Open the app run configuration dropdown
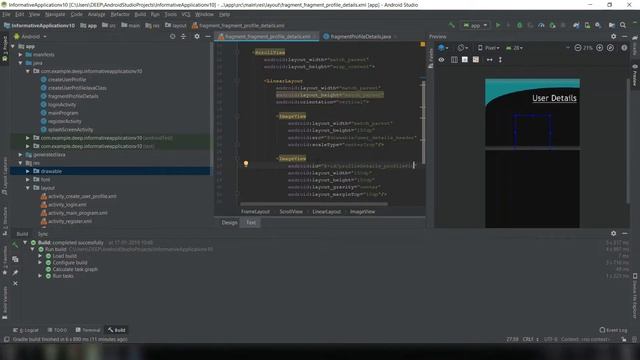The image size is (640, 360). tap(475, 25)
